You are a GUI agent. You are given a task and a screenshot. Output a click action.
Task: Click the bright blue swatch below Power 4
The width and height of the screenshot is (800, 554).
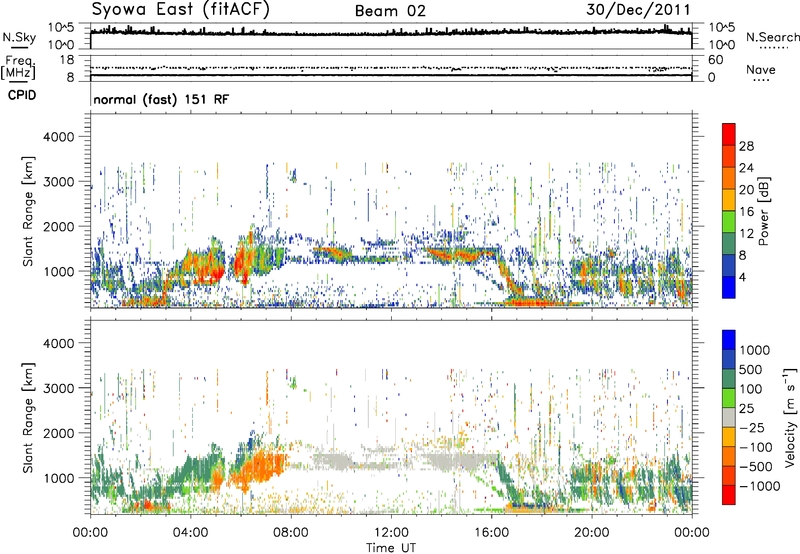tap(729, 287)
